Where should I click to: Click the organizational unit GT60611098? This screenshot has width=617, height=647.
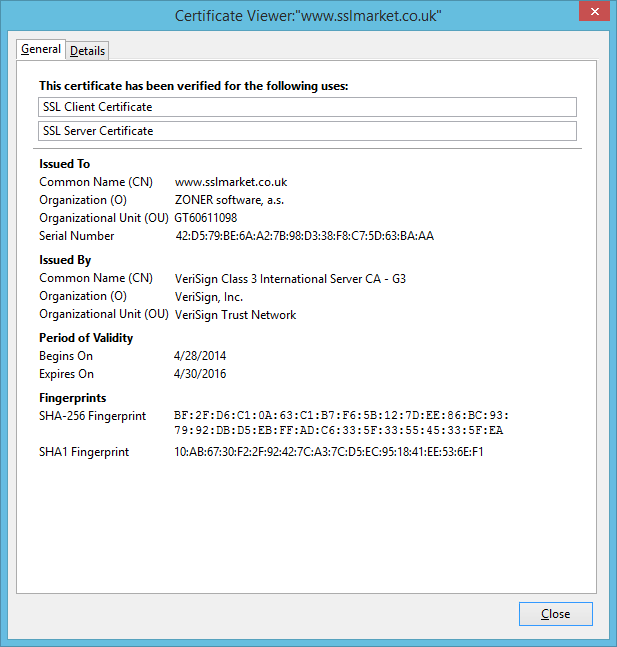click(206, 218)
